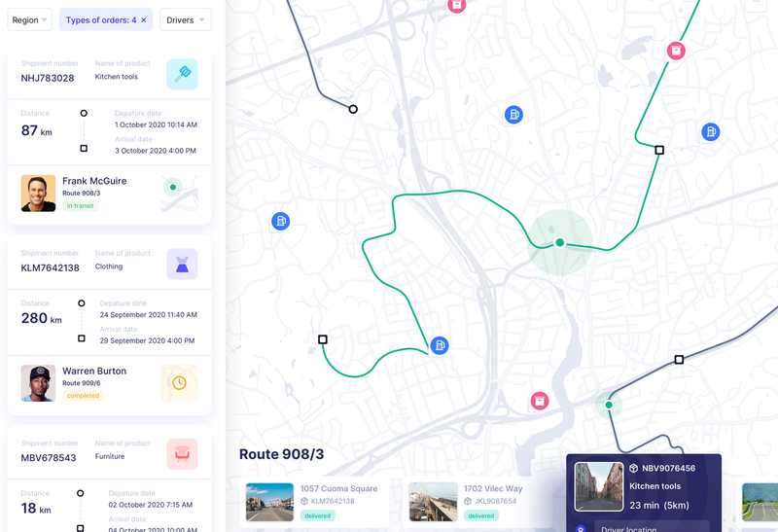Click the 'in transit' status badge
The width and height of the screenshot is (778, 532).
tap(82, 206)
